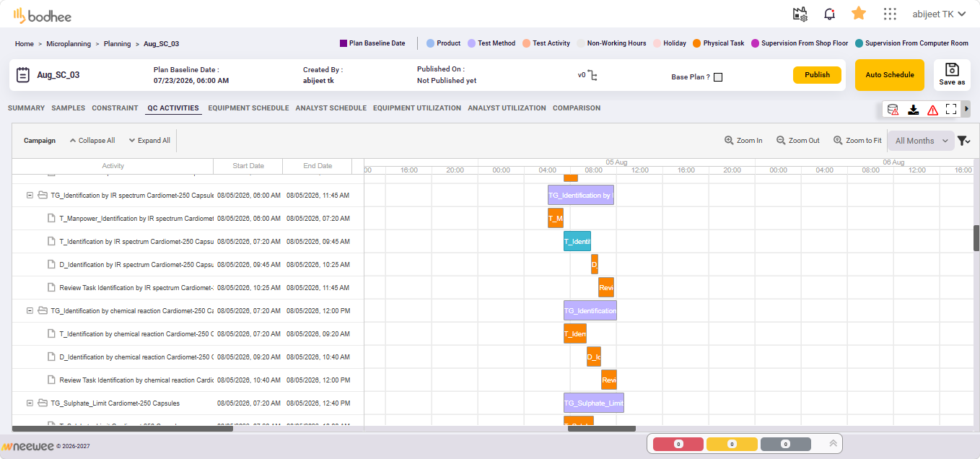The image size is (980, 459).
Task: Run Auto Schedule
Action: point(890,75)
